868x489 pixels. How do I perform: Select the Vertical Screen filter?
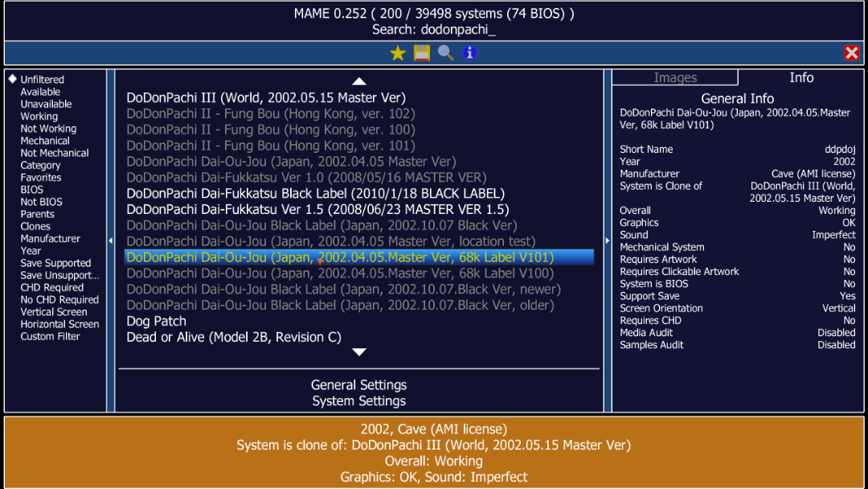pos(53,312)
